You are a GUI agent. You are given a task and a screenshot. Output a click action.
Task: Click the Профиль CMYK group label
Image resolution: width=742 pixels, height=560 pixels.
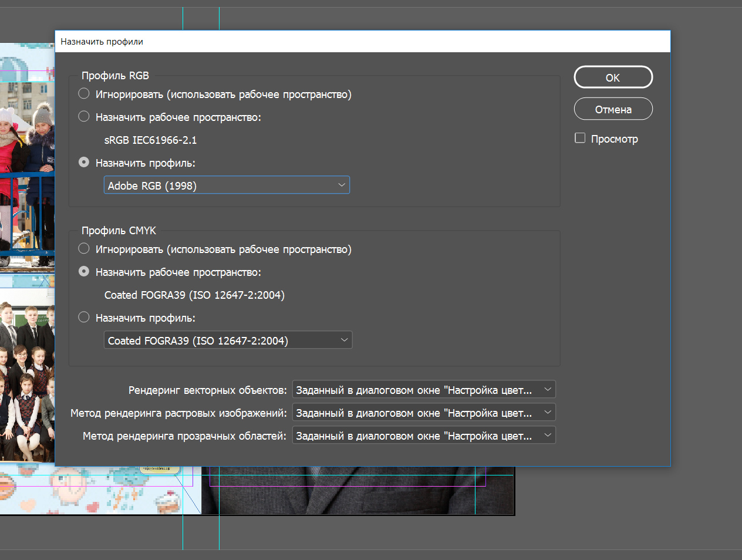click(119, 231)
